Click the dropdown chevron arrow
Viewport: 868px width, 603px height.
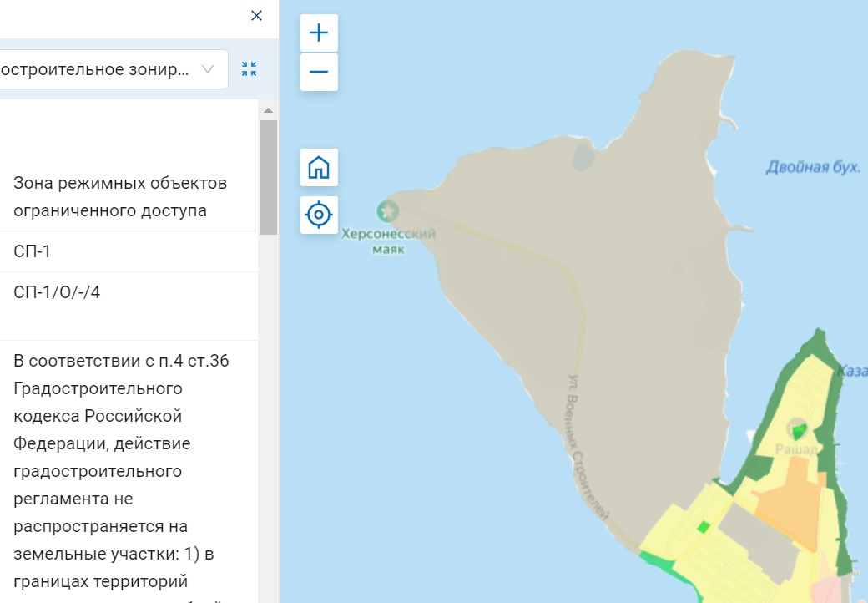208,69
